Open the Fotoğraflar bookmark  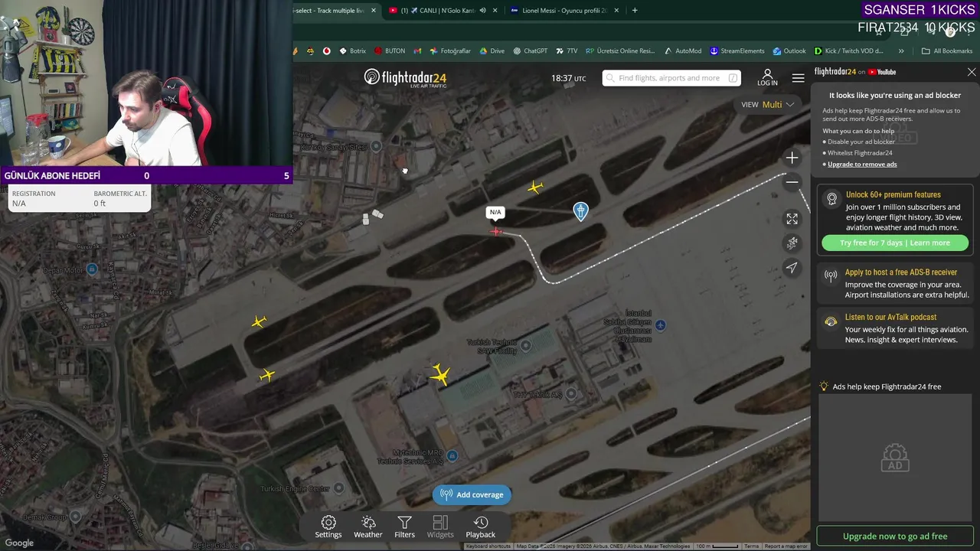pyautogui.click(x=450, y=51)
